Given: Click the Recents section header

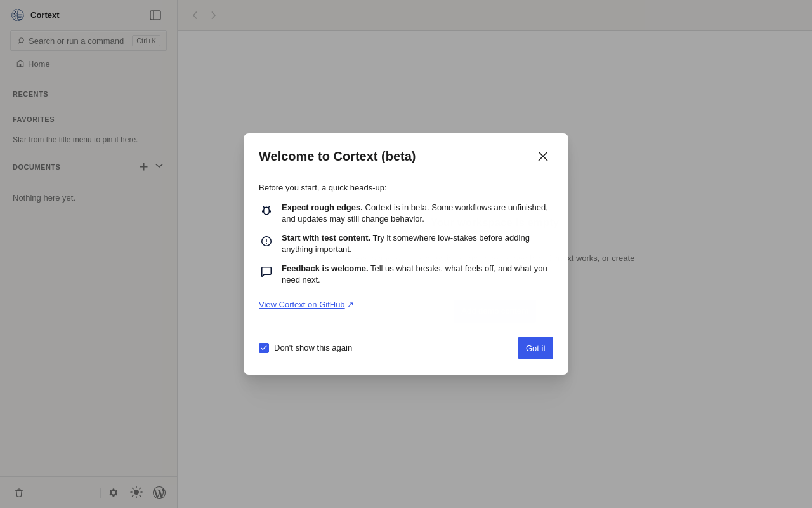Looking at the screenshot, I should pyautogui.click(x=30, y=94).
